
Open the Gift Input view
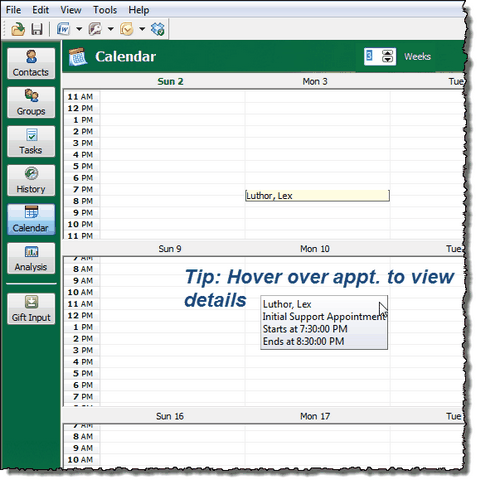point(31,309)
